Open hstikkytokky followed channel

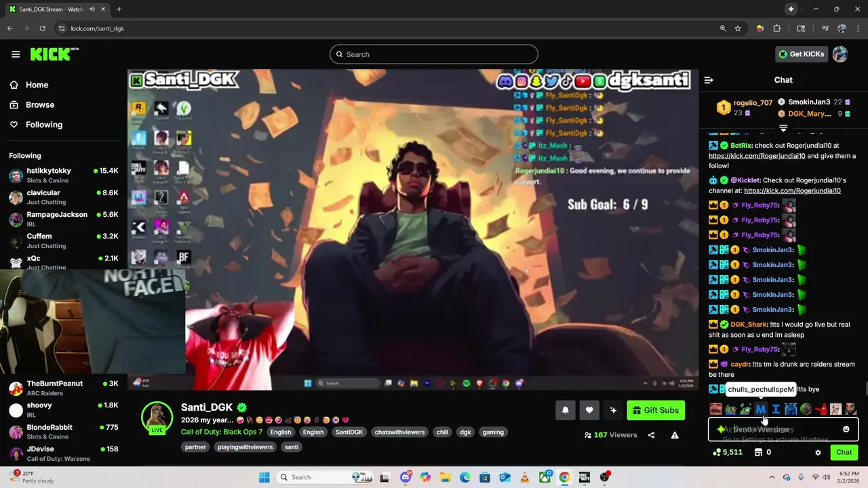click(x=64, y=175)
